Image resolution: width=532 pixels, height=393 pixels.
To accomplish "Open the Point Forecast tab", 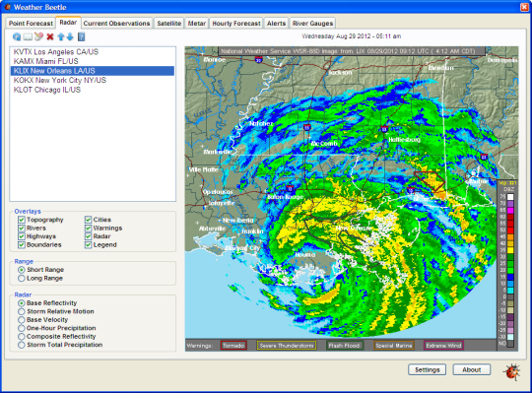I will (x=31, y=23).
